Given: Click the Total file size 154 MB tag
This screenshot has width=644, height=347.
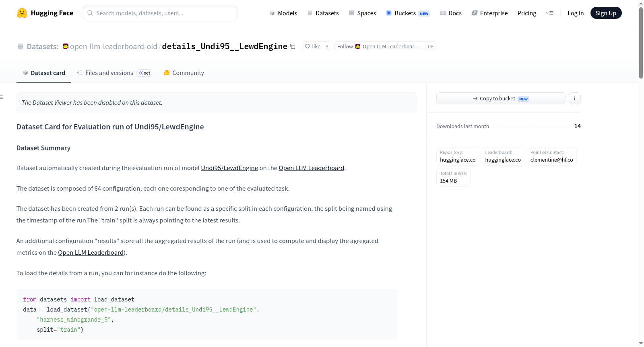Looking at the screenshot, I should (x=453, y=177).
